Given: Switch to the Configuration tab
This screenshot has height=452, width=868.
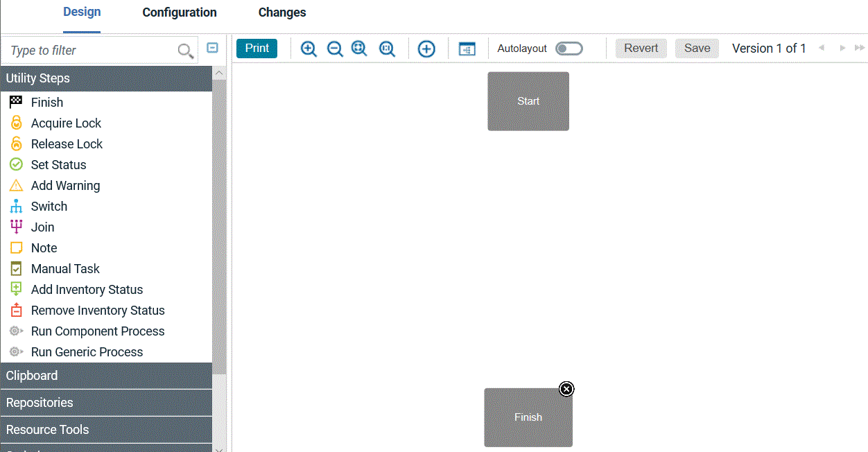Looking at the screenshot, I should tap(179, 12).
